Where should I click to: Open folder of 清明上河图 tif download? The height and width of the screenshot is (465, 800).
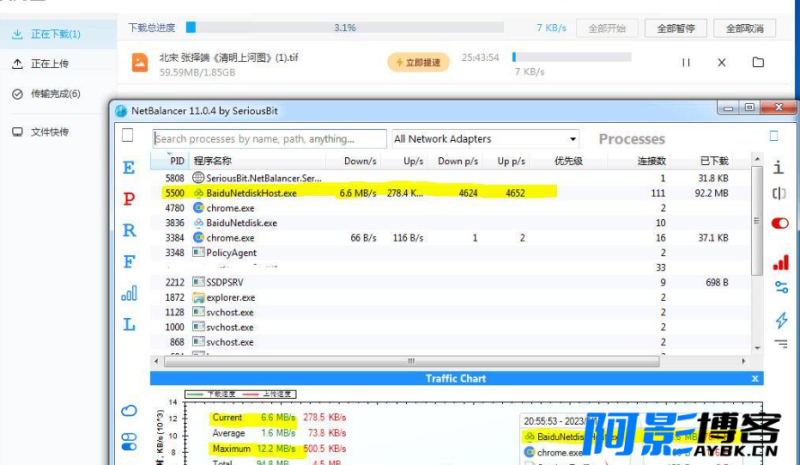(x=758, y=62)
